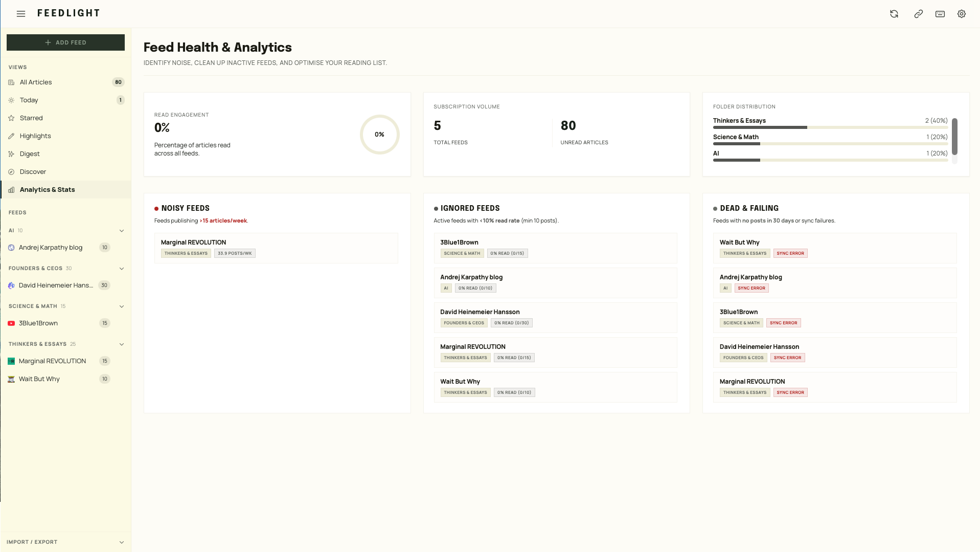Click the Digest sparkle icon
980x552 pixels.
click(x=11, y=154)
